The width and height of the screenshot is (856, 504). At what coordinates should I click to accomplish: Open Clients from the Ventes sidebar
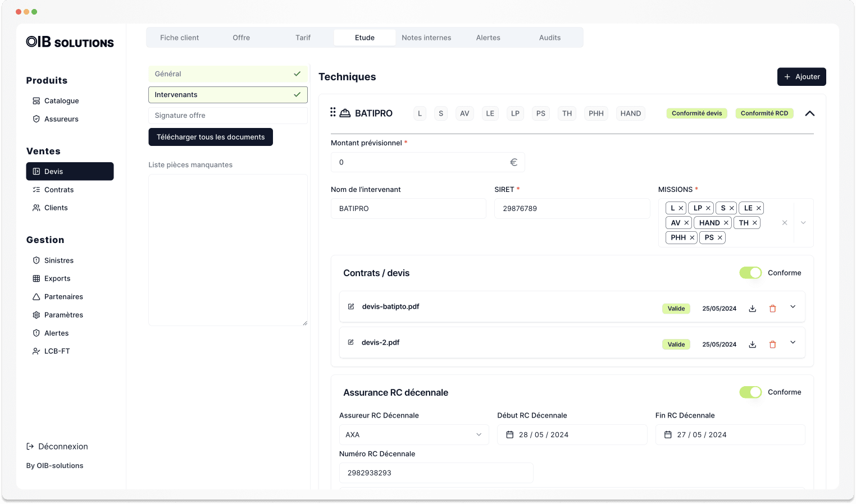click(56, 208)
